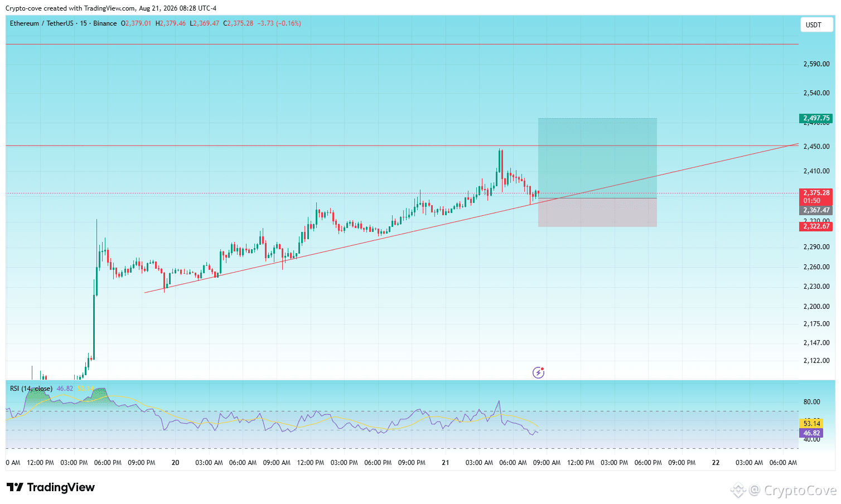
Task: Click the 2,590.00 price axis label
Action: tap(816, 64)
